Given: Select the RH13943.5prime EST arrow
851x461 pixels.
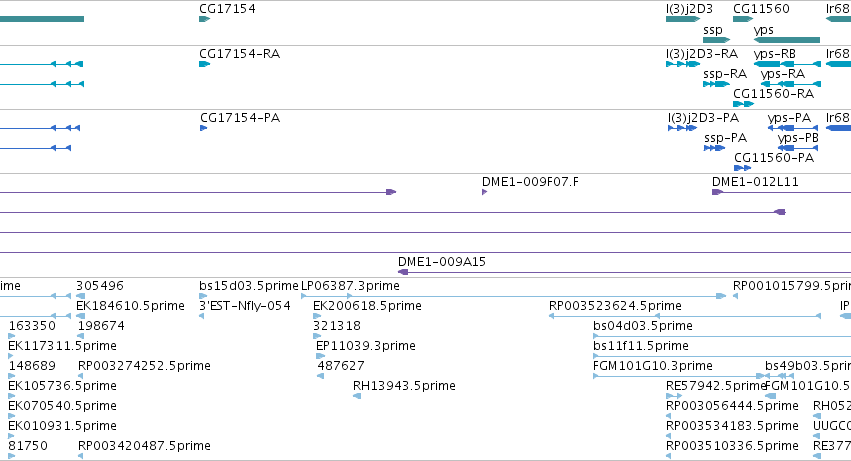Looking at the screenshot, I should click(x=357, y=396).
